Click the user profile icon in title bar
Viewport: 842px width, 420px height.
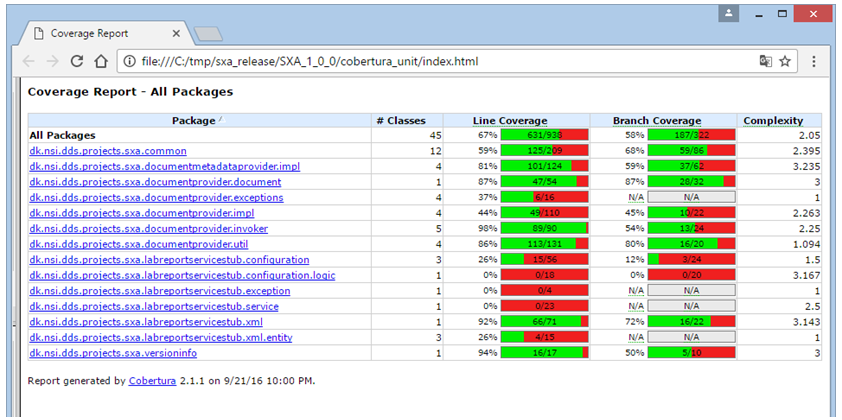[x=729, y=15]
